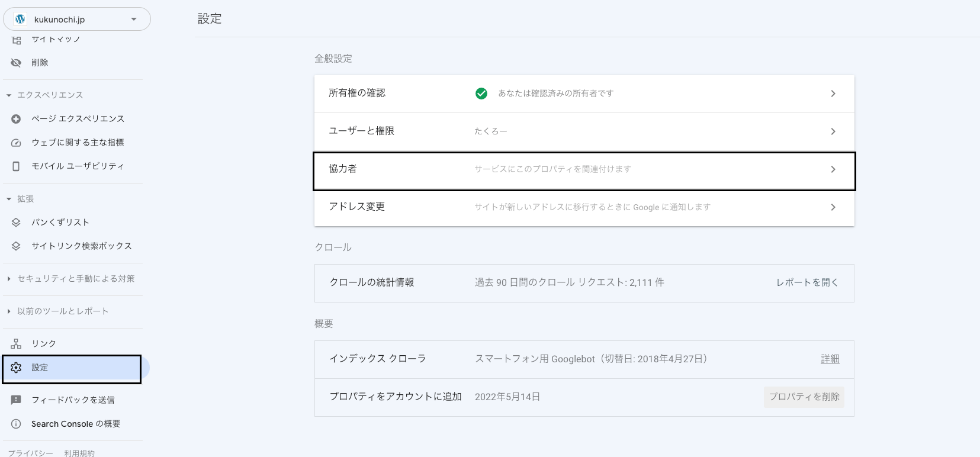This screenshot has width=980, height=457.
Task: Expand the 以前のツールとレポート section
Action: pos(9,311)
